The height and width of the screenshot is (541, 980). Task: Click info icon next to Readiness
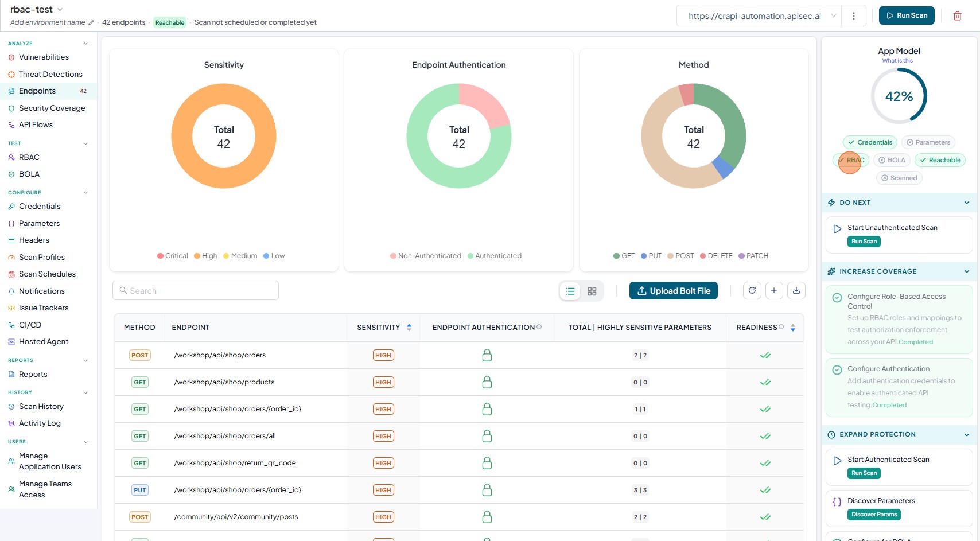(781, 327)
